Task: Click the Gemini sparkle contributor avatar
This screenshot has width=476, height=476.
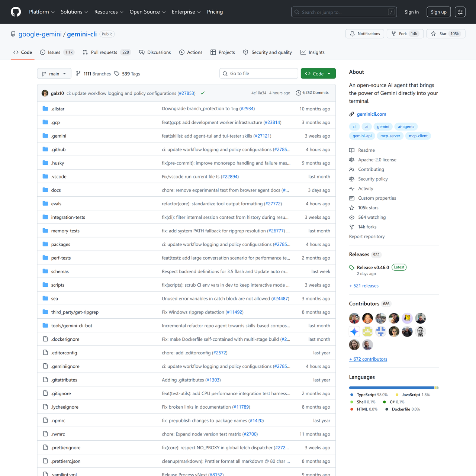Action: [x=354, y=332]
